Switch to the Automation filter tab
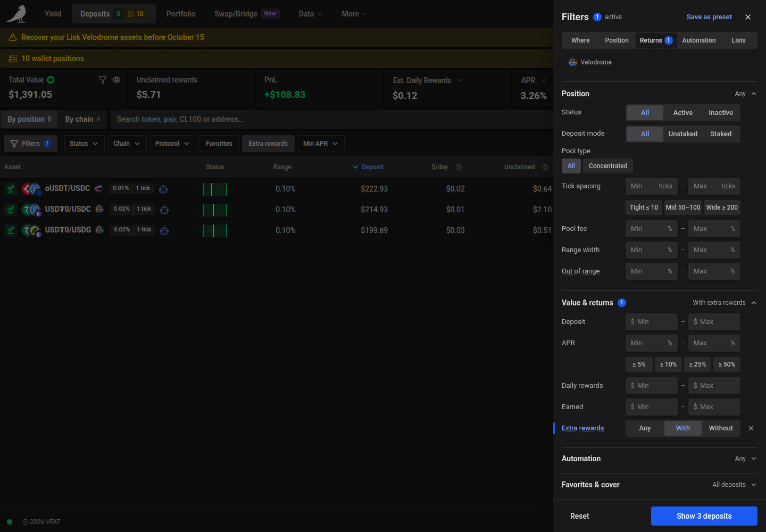The width and height of the screenshot is (766, 532). tap(699, 40)
